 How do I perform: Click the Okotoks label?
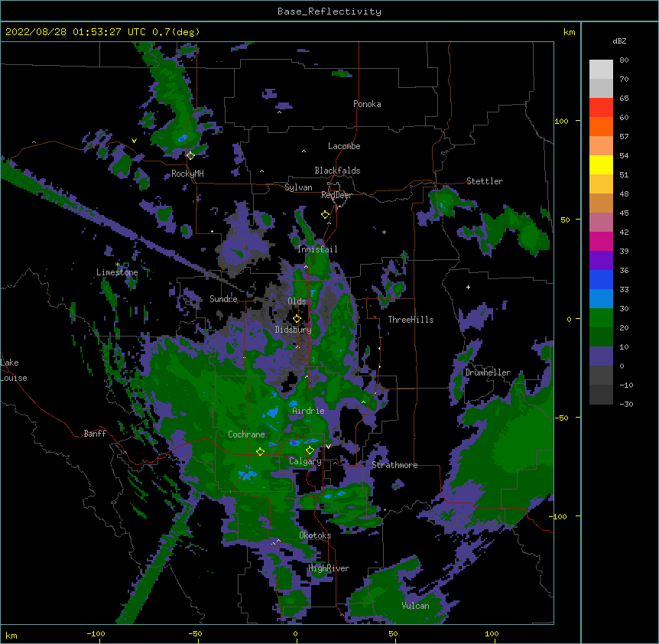315,535
